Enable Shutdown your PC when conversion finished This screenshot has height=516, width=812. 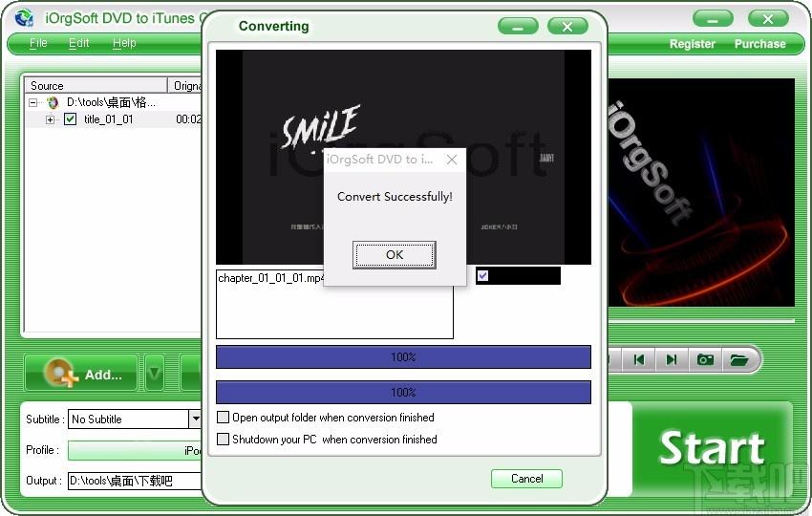223,440
